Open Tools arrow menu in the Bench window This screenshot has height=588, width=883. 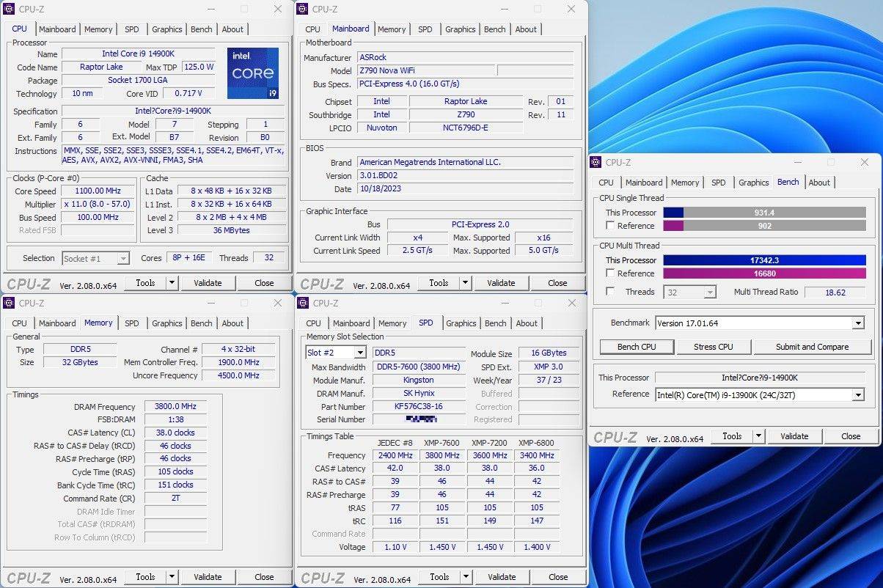[758, 436]
